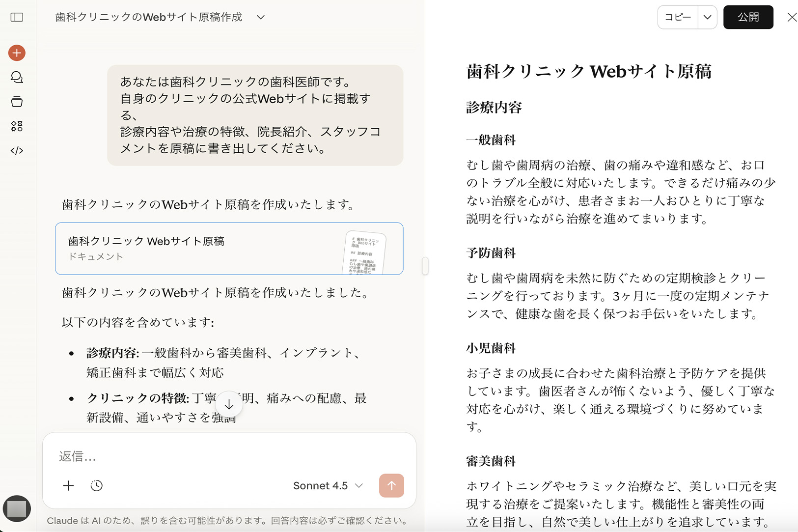Screen dimensions: 798x532
Task: Open the code icon in sidebar
Action: 17,151
